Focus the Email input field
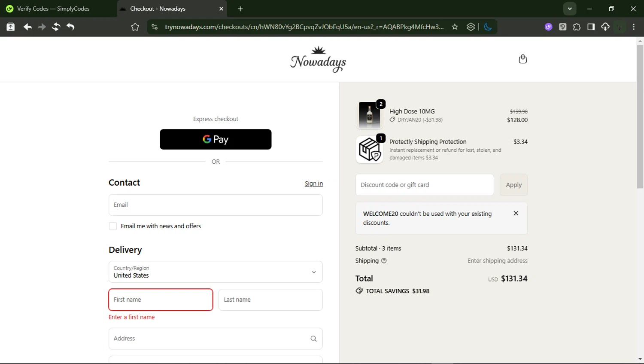Screen dimensions: 644x364 pyautogui.click(x=216, y=205)
